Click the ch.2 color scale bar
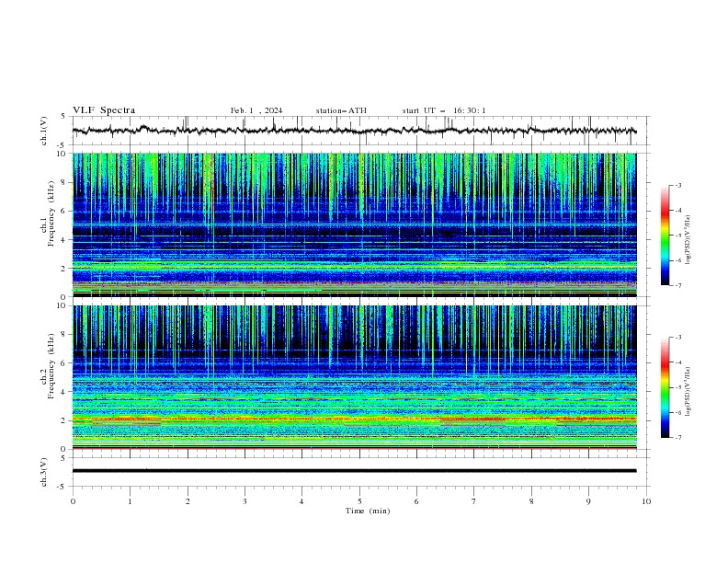The width and height of the screenshot is (728, 563). click(x=665, y=387)
